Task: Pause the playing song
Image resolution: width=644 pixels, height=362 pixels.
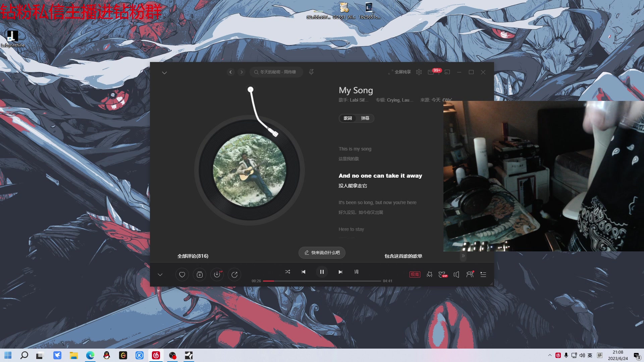Action: (322, 272)
